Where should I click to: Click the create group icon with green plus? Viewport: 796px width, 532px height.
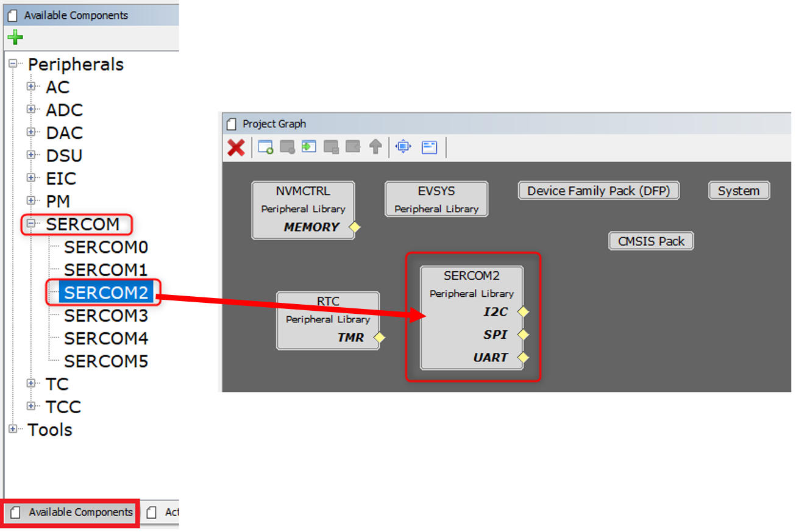point(266,147)
